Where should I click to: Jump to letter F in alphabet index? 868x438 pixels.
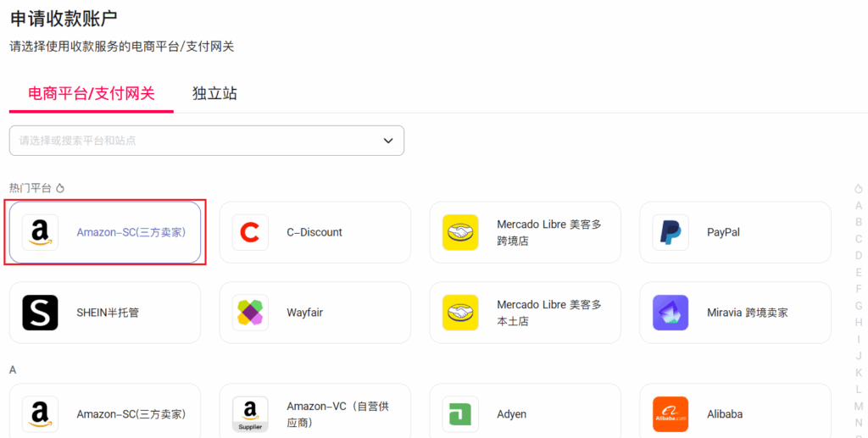pos(859,289)
